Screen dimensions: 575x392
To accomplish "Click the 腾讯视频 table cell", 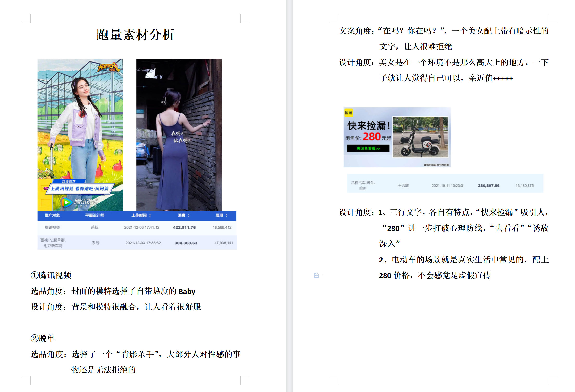I will pyautogui.click(x=52, y=227).
